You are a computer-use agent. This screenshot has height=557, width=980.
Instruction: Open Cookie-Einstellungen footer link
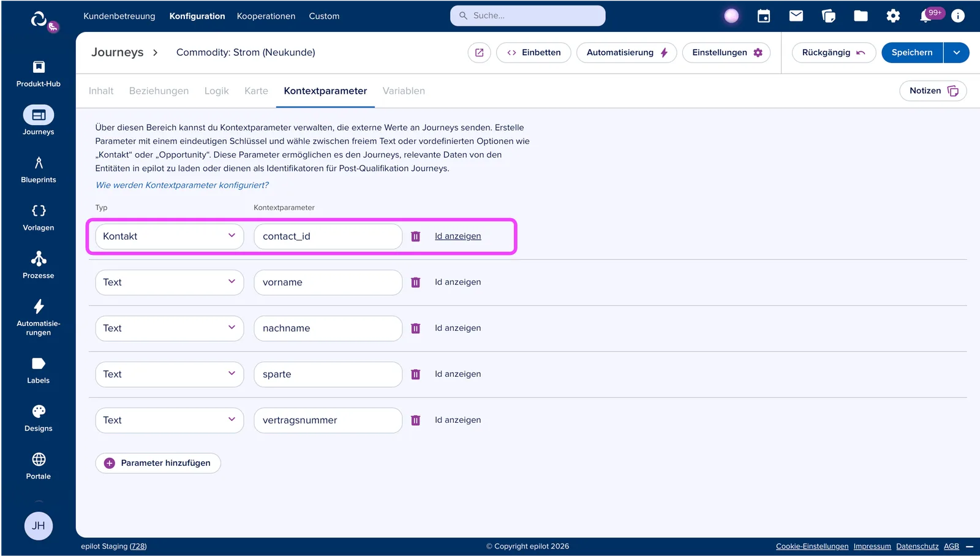tap(812, 547)
